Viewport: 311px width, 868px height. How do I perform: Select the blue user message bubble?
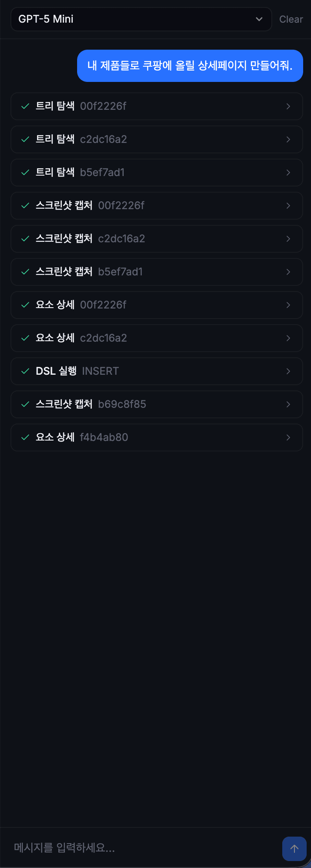coord(189,66)
